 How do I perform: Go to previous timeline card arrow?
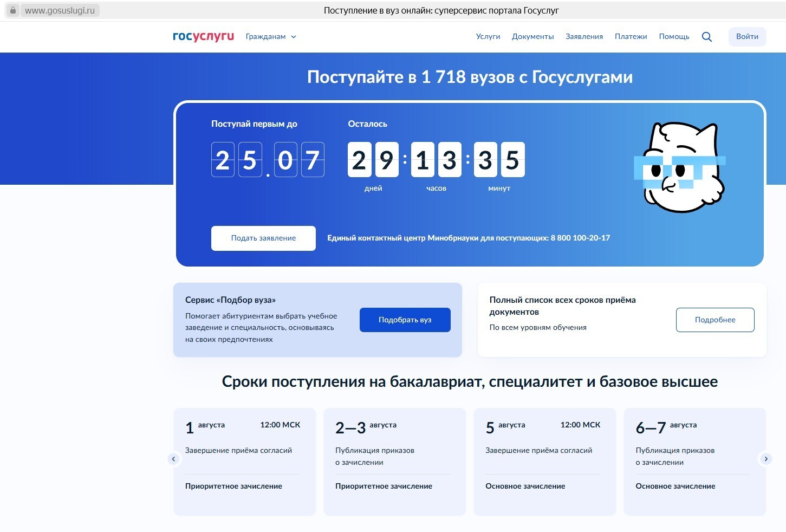(x=173, y=459)
